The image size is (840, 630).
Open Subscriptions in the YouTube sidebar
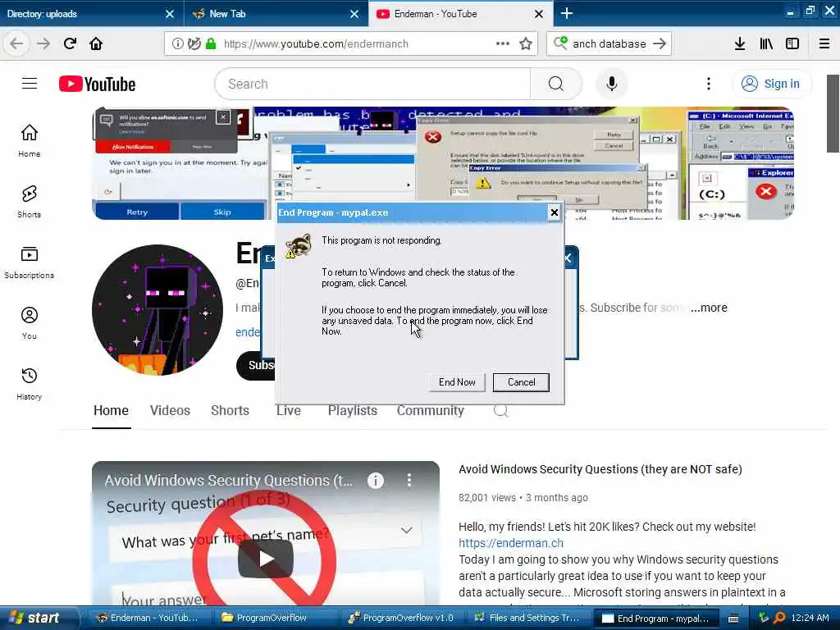point(29,262)
